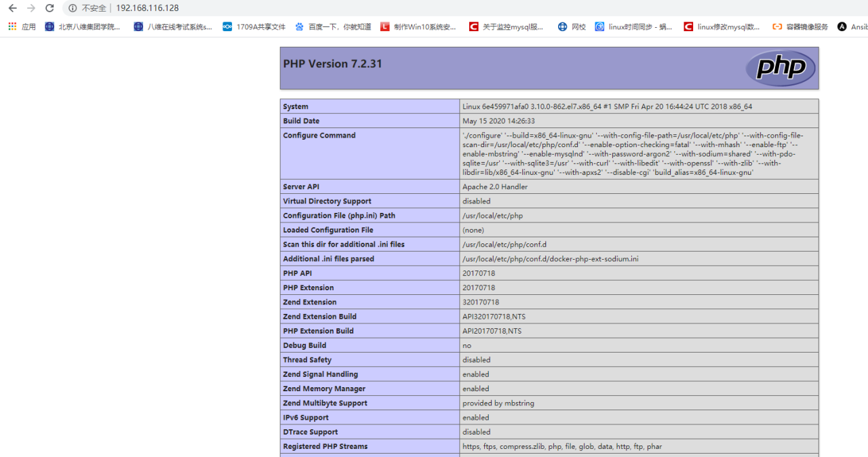
Task: Click the DTrace Support label
Action: [x=311, y=431]
